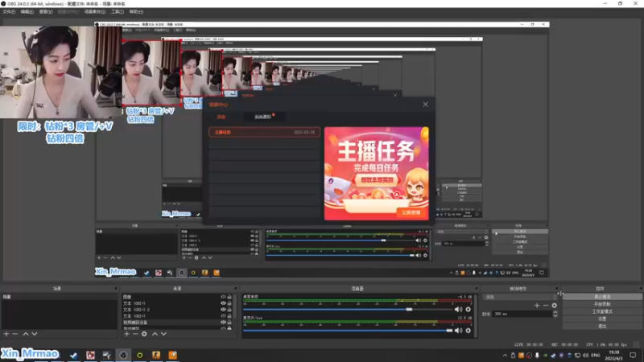The image size is (644, 362).
Task: Open the Windows notification center icon
Action: click(x=633, y=356)
